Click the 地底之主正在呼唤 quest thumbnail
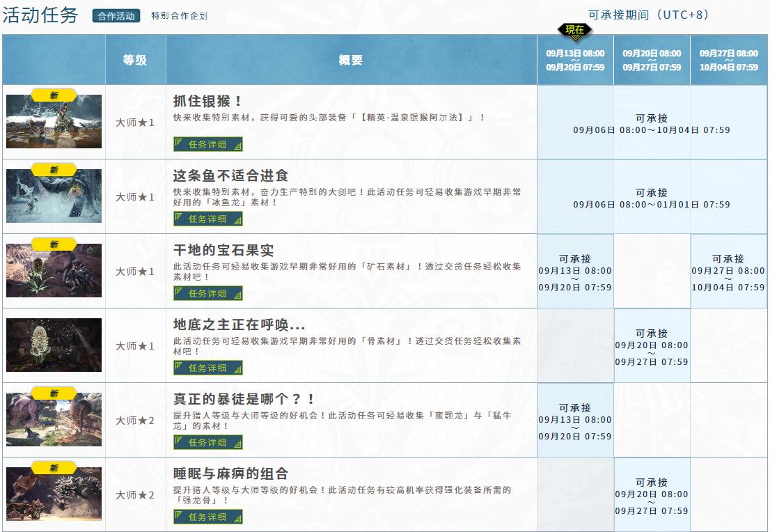 (54, 345)
